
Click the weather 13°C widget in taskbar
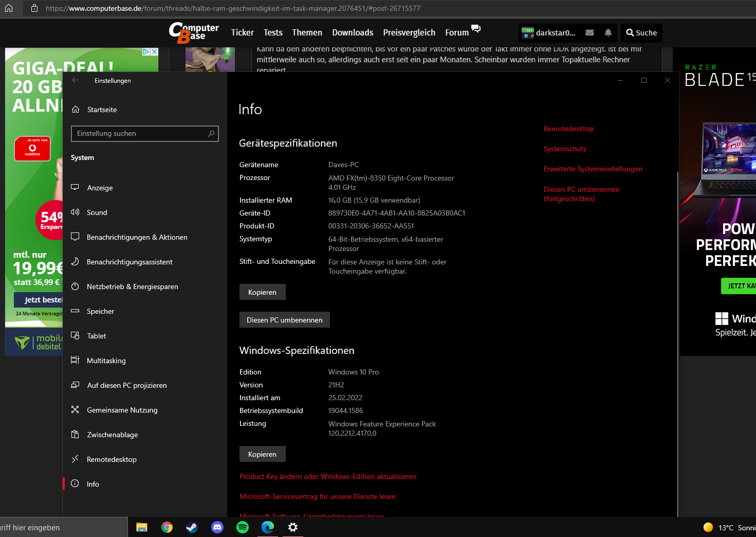(x=729, y=527)
